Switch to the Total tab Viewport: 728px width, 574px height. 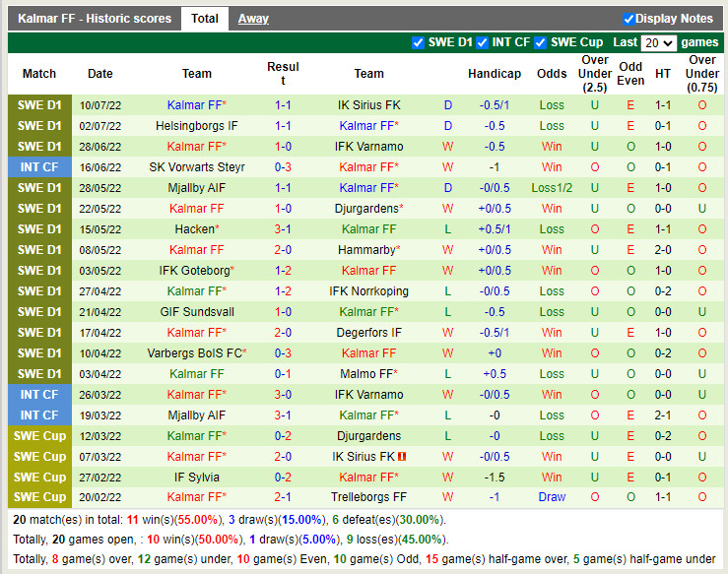point(205,19)
